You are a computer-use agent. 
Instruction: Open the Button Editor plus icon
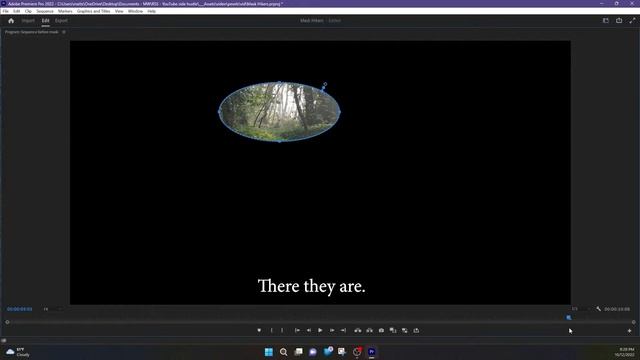point(629,331)
